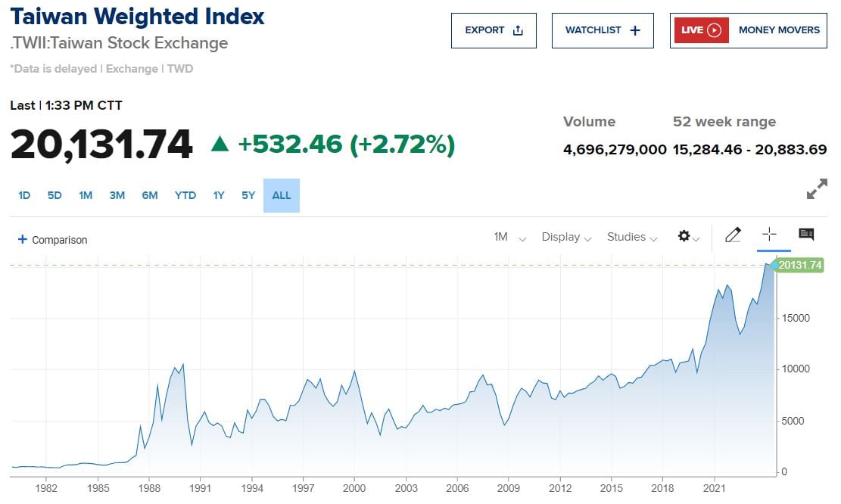Image resolution: width=841 pixels, height=504 pixels.
Task: Open the drawing tools pencil icon
Action: [x=733, y=235]
